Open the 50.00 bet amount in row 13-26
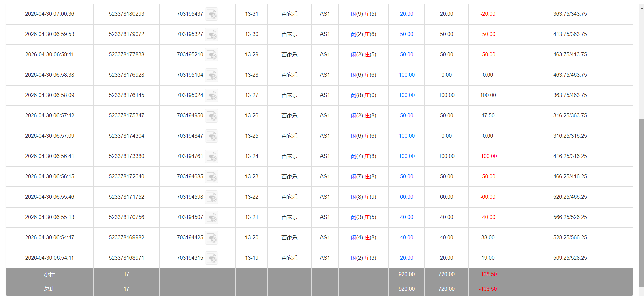 coord(406,116)
